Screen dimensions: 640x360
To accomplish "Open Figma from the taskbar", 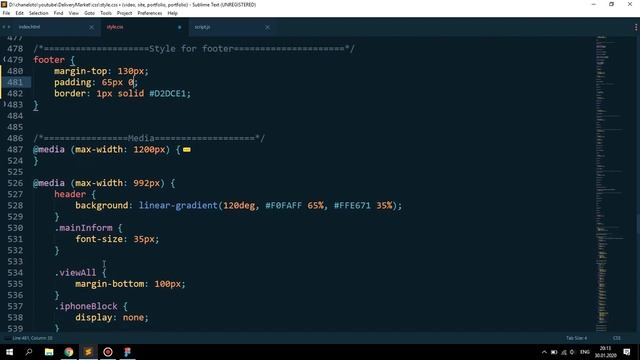I will pos(127,352).
